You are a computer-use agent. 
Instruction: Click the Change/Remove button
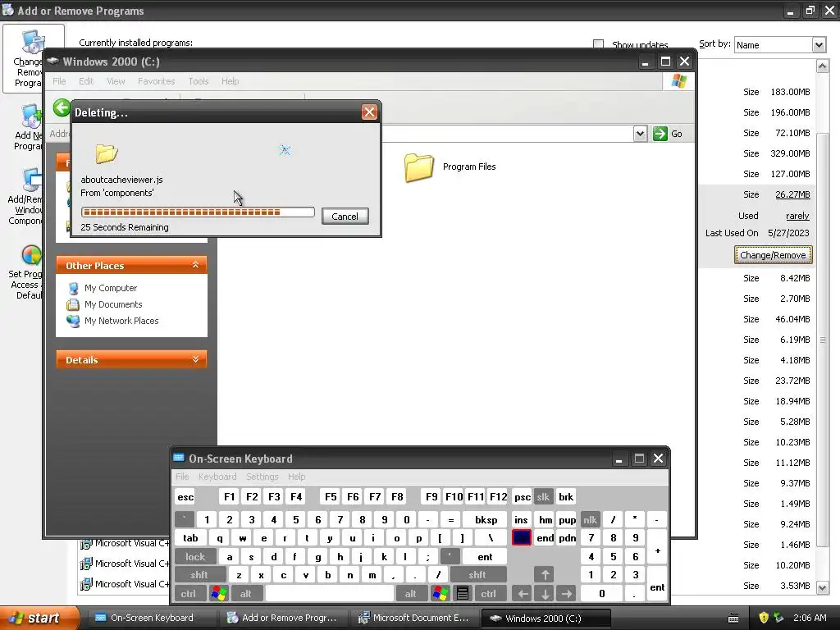pyautogui.click(x=773, y=255)
